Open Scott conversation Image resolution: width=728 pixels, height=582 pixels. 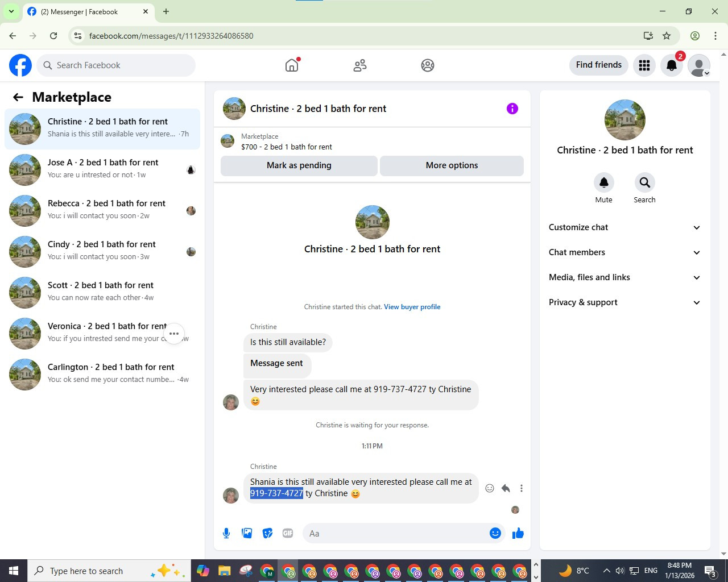tap(102, 292)
